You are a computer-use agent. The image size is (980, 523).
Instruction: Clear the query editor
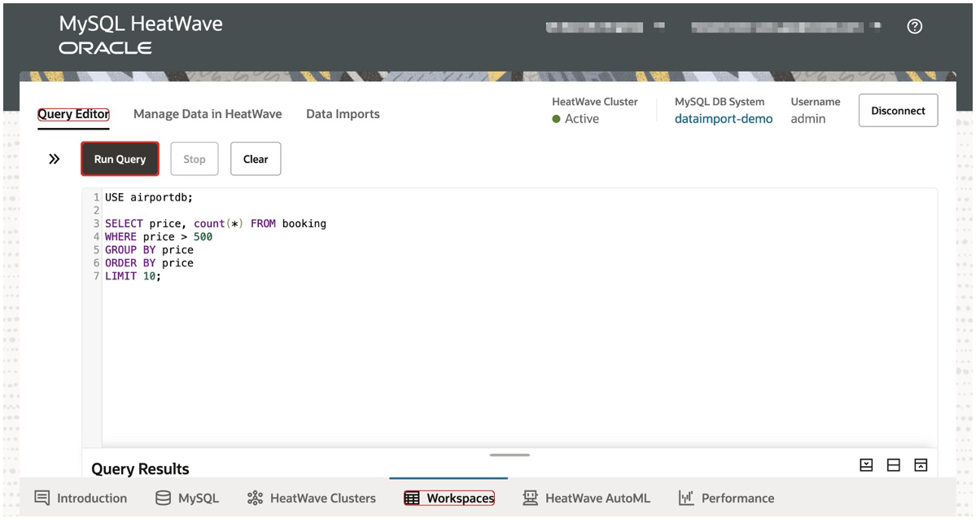256,159
